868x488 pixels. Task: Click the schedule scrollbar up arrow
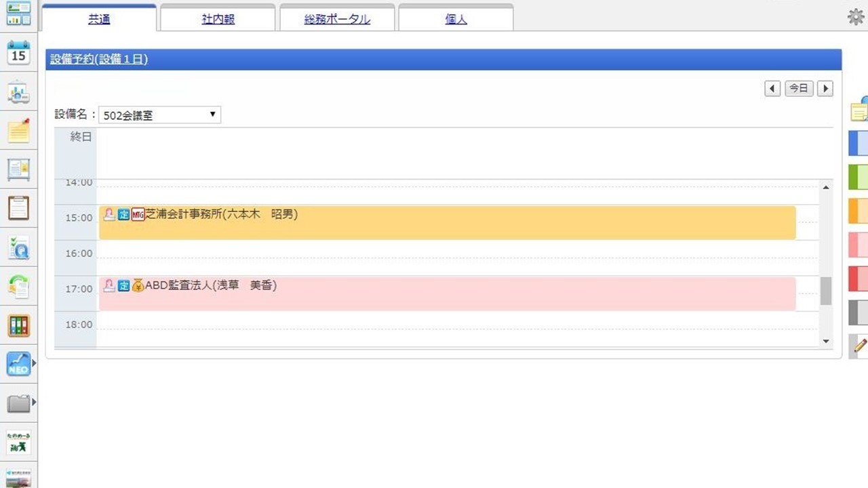tap(826, 188)
